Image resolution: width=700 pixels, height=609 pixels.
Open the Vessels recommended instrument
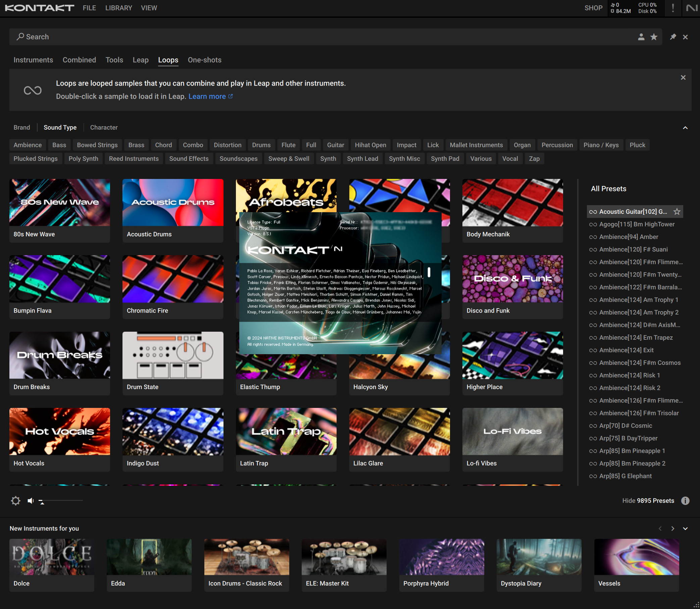pos(637,565)
